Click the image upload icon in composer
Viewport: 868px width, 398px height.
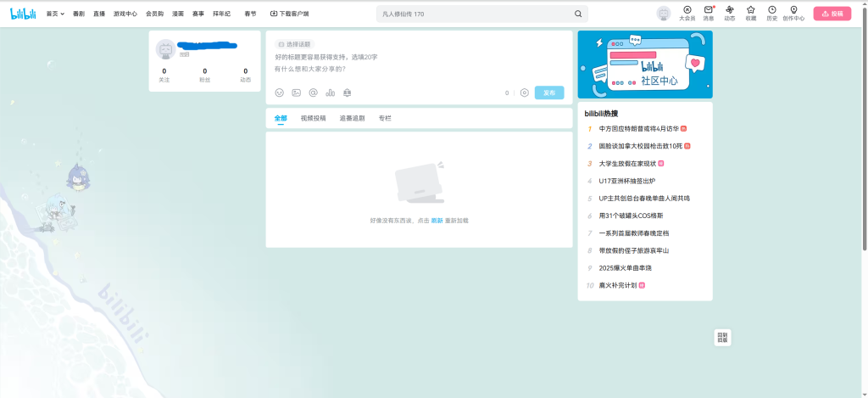(x=297, y=92)
